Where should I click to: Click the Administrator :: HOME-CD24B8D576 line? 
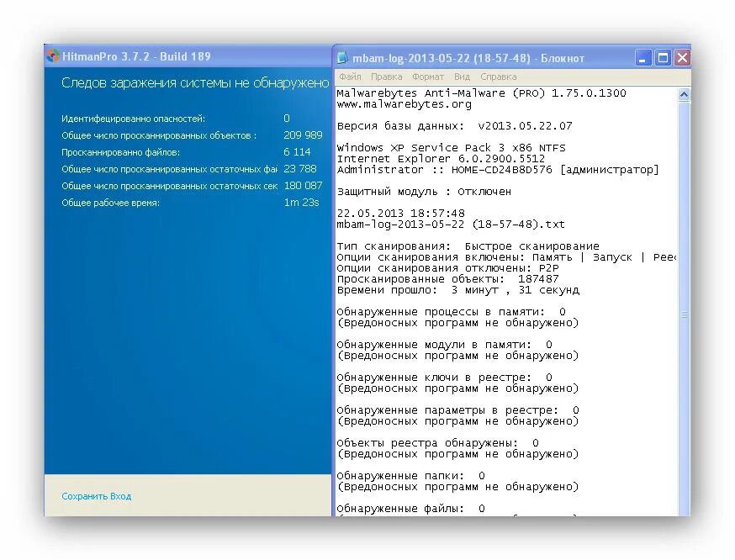498,170
